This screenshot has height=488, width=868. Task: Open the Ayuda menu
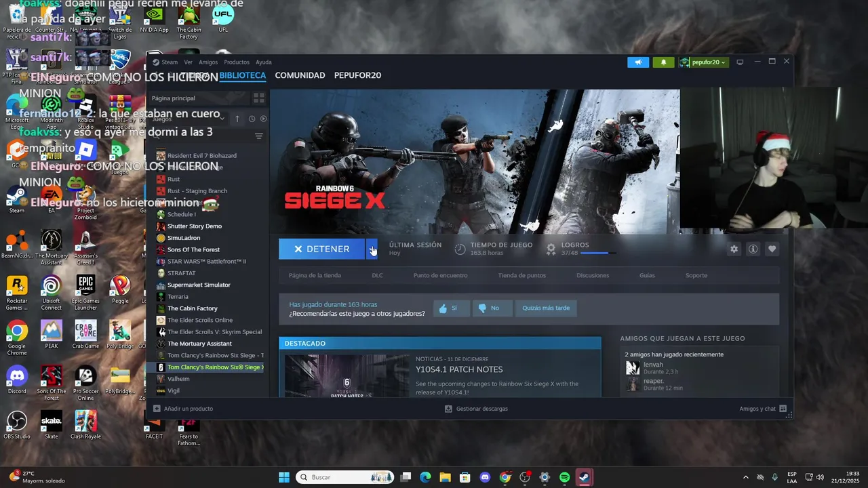264,62
